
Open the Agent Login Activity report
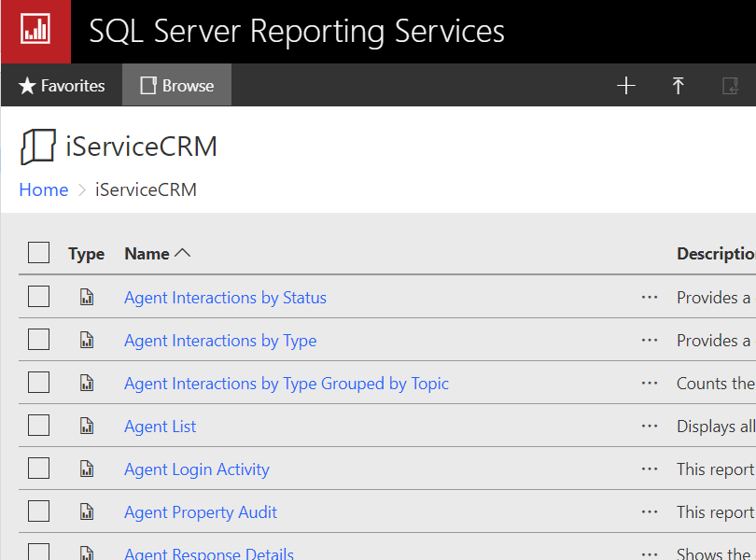tap(197, 469)
